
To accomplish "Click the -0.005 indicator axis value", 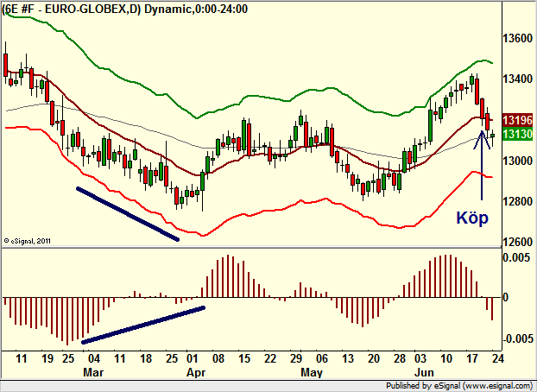I will [x=518, y=338].
